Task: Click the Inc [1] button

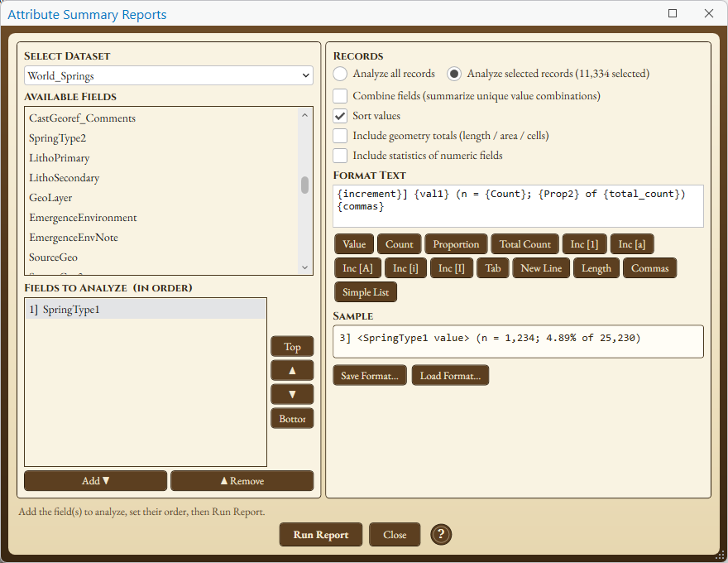Action: (585, 244)
